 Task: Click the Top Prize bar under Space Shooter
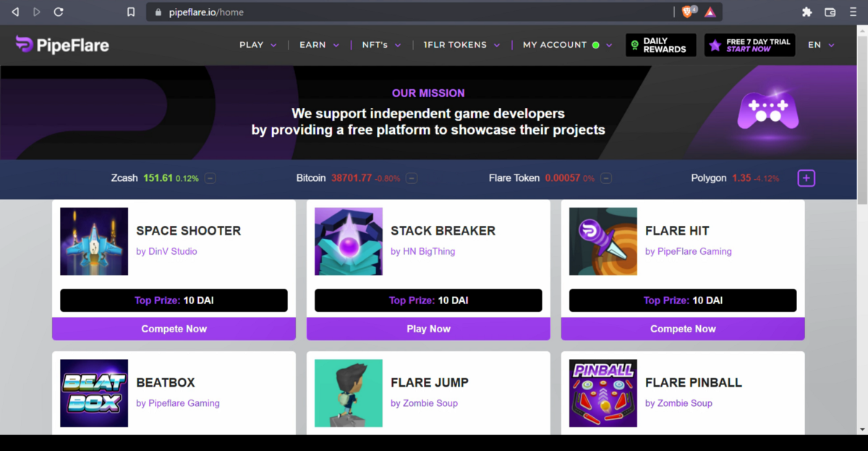(x=174, y=300)
